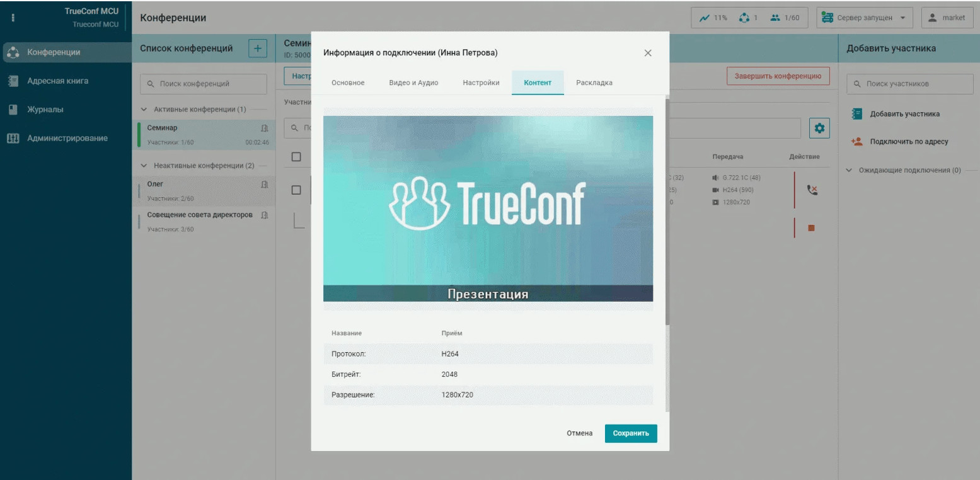The width and height of the screenshot is (980, 480).
Task: Click the Connect by address person icon
Action: coord(856,142)
